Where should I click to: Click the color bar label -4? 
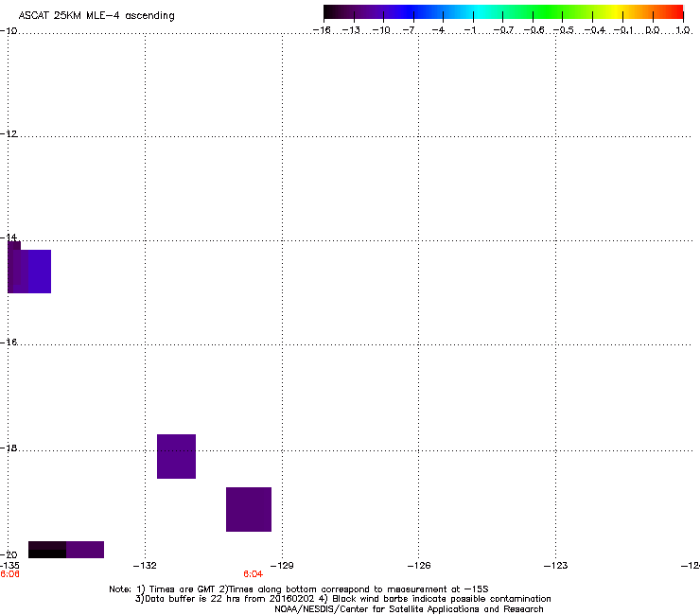pyautogui.click(x=438, y=30)
